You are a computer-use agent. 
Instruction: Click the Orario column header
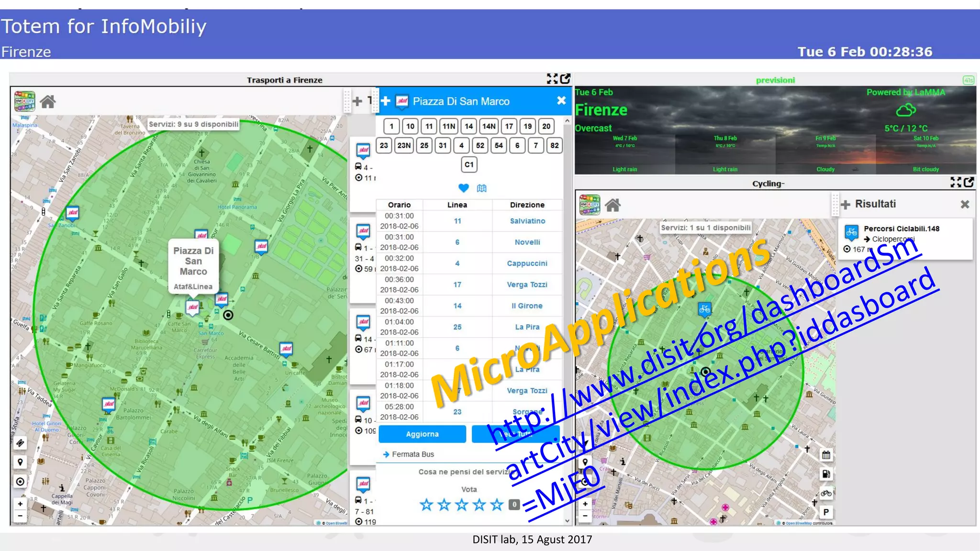click(x=399, y=205)
